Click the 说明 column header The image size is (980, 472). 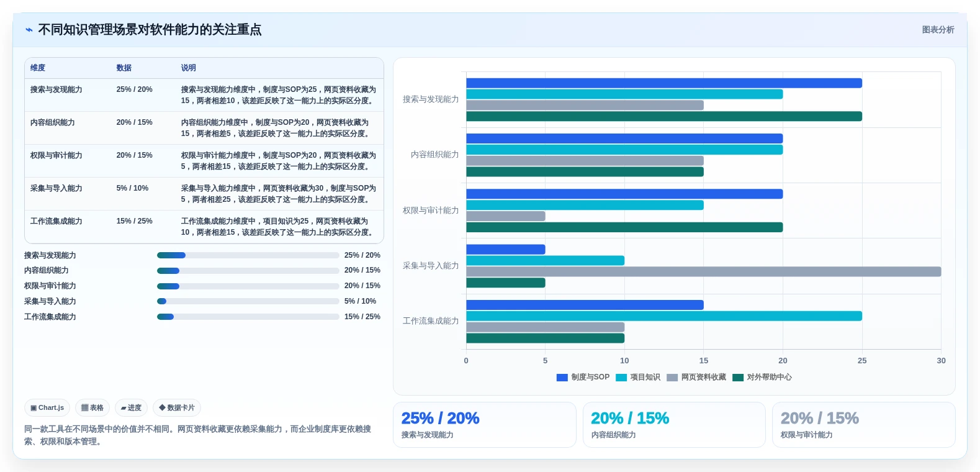pos(189,68)
